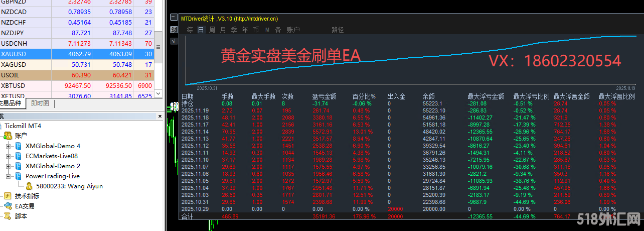Select 58000233: Wang Aiyun account
Image resolution: width=644 pixels, height=231 pixels.
tap(69, 186)
